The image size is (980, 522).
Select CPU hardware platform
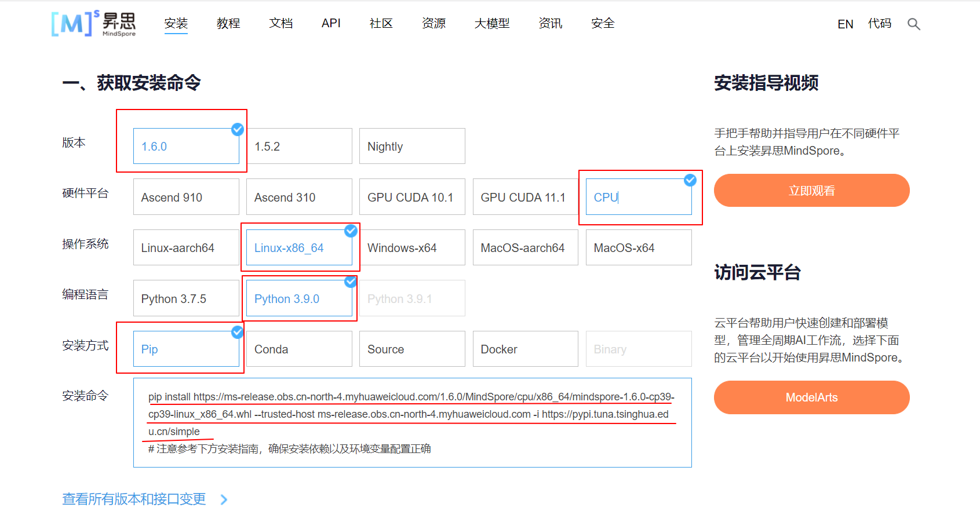point(639,197)
